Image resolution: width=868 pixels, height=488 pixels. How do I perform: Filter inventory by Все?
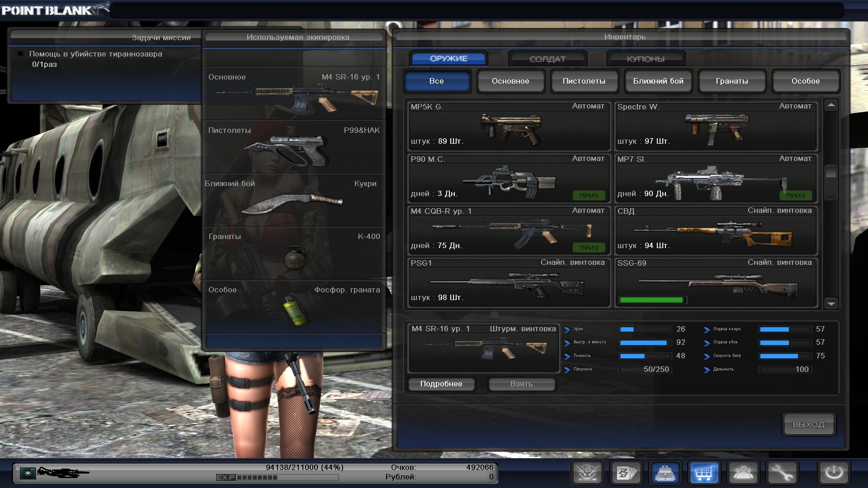tap(437, 81)
